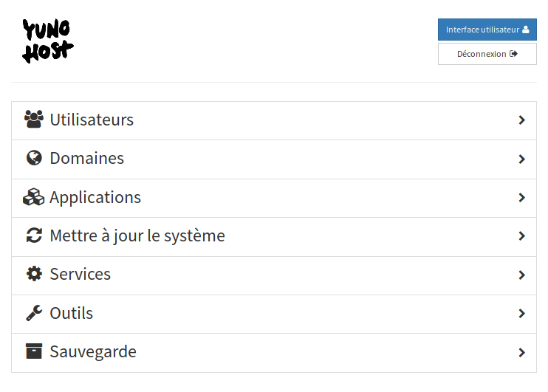Click the cubes icon beside Applications
The image size is (548, 392).
click(33, 197)
